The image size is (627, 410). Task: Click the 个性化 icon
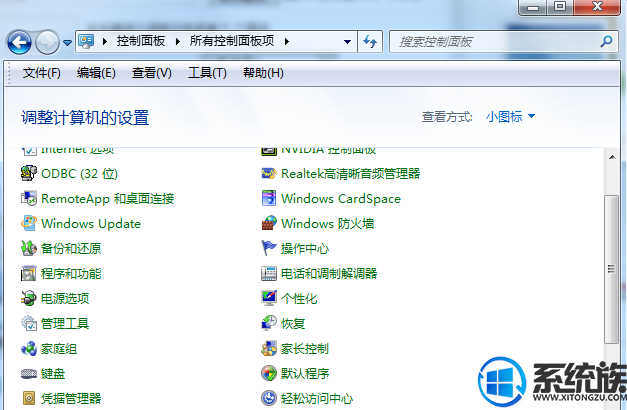tap(269, 298)
